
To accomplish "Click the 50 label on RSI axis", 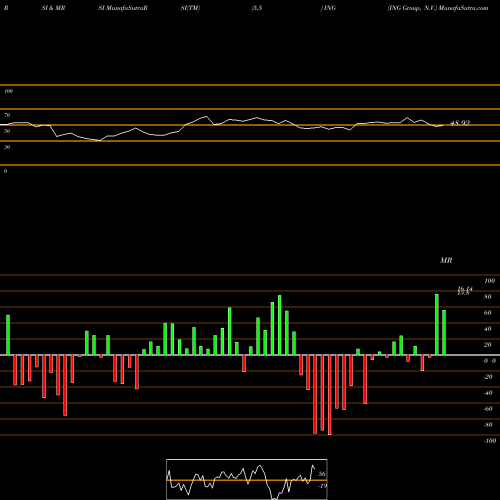I will pos(7,131).
